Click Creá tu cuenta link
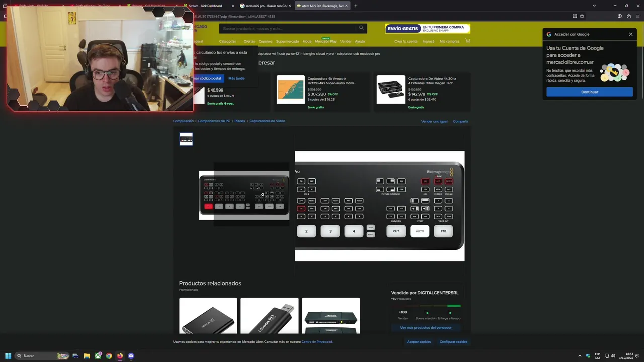The image size is (644, 362). pyautogui.click(x=406, y=41)
